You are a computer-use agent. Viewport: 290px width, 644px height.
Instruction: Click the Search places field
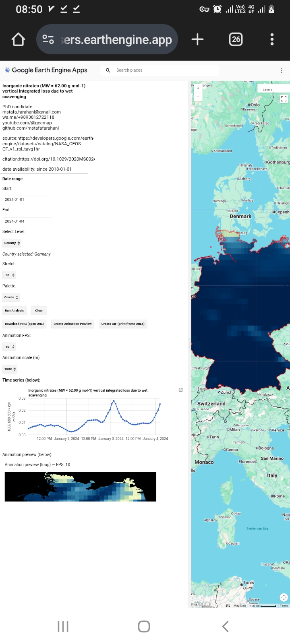click(159, 70)
